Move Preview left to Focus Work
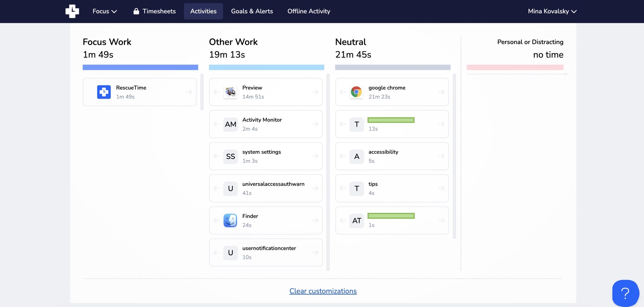644x307 pixels. tap(216, 92)
